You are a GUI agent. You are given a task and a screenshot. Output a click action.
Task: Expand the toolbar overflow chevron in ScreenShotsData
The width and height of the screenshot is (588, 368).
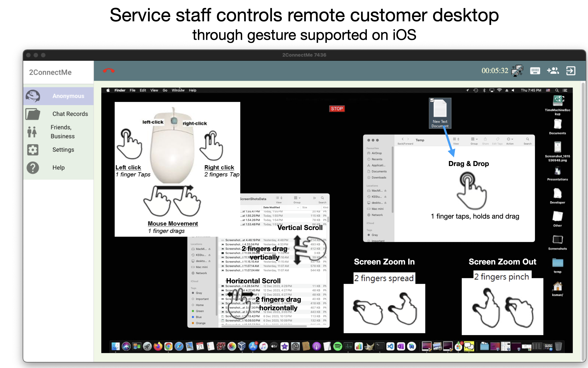coord(314,198)
